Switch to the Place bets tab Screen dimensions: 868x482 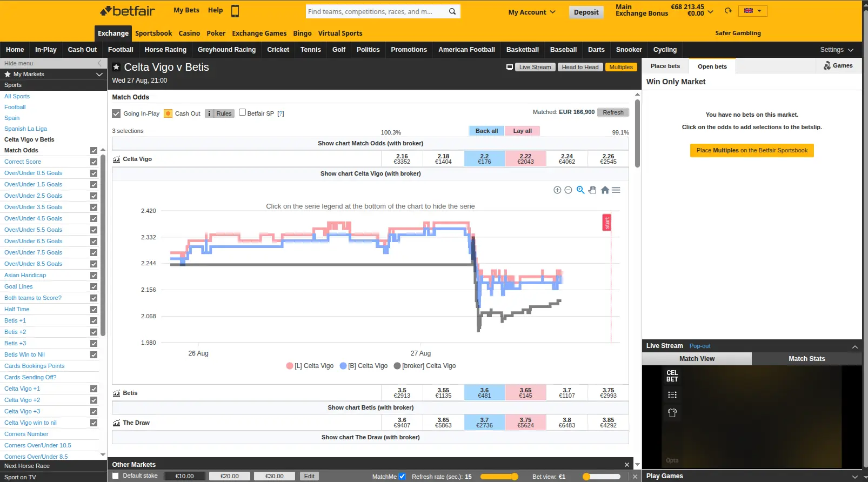click(665, 66)
